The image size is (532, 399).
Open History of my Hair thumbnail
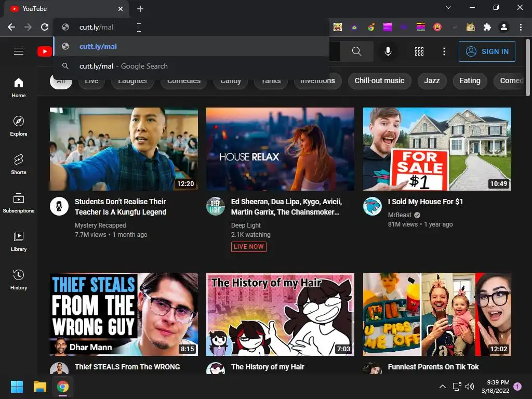point(280,314)
